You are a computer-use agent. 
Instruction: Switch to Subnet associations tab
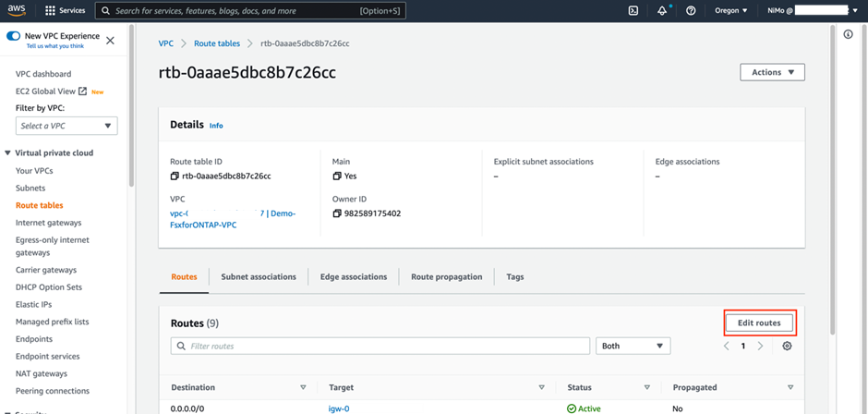point(259,276)
